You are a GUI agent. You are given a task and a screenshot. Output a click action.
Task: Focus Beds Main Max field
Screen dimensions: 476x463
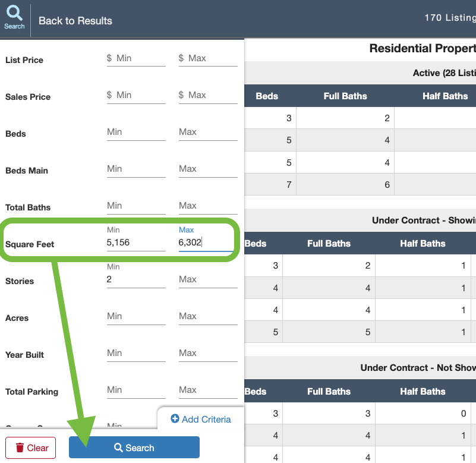208,169
